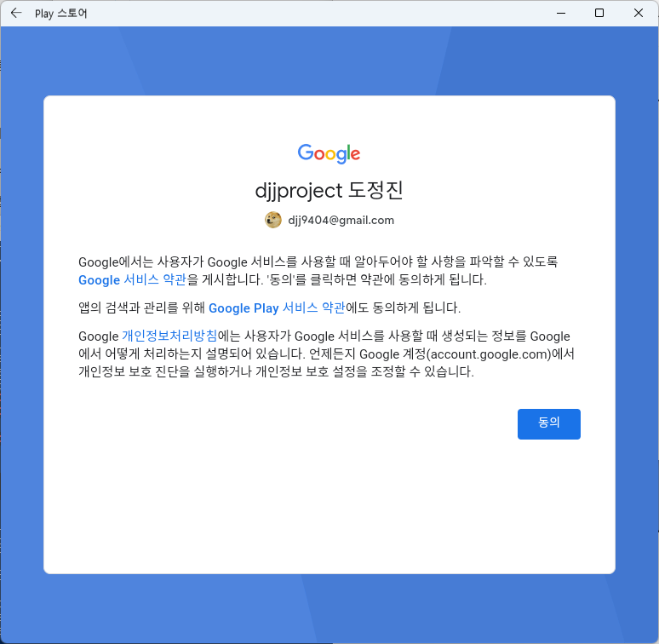The image size is (659, 644).
Task: Minimize the Play 스토어 window
Action: click(x=560, y=13)
